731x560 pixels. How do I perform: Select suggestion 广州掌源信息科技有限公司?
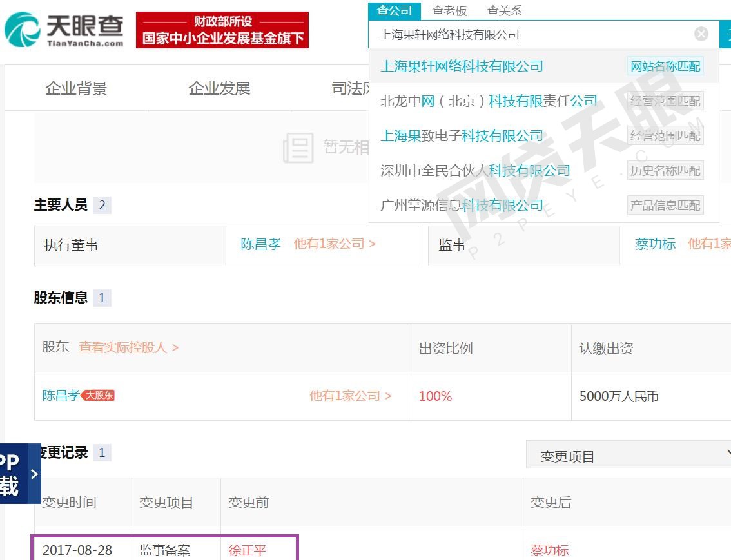(x=543, y=205)
